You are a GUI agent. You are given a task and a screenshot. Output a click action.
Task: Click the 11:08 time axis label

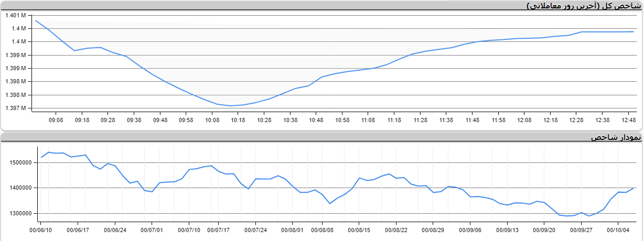click(368, 120)
